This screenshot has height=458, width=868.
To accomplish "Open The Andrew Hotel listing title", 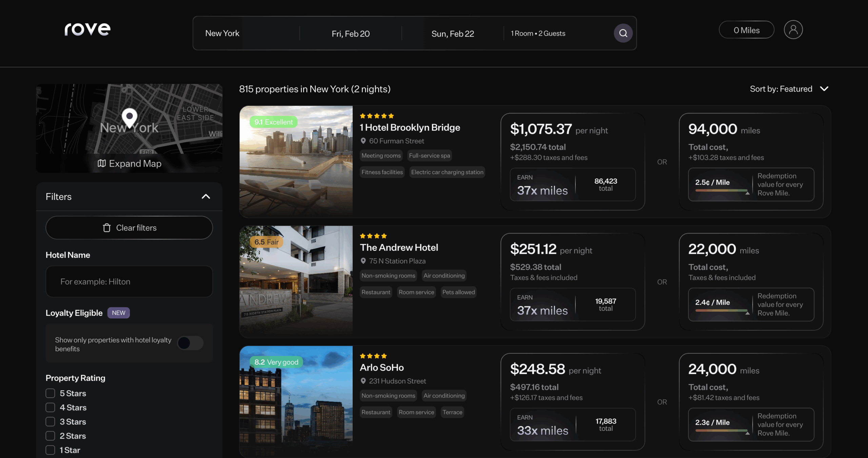I will point(399,247).
